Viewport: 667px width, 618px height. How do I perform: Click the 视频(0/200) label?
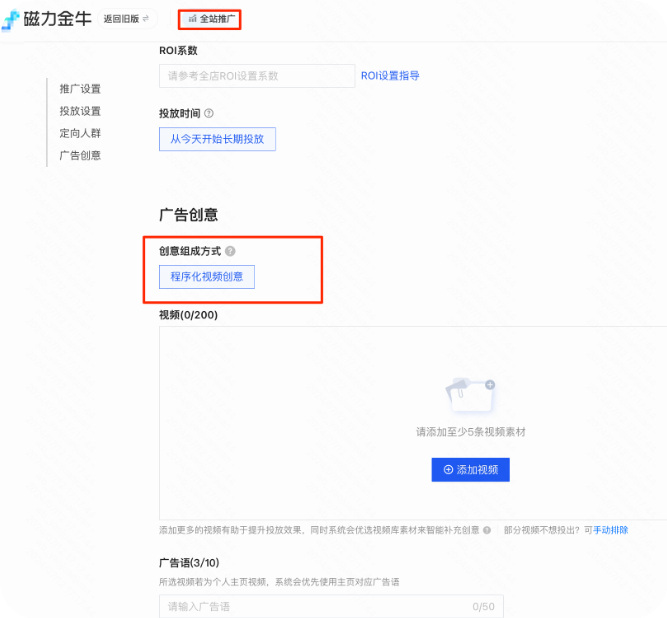(188, 315)
